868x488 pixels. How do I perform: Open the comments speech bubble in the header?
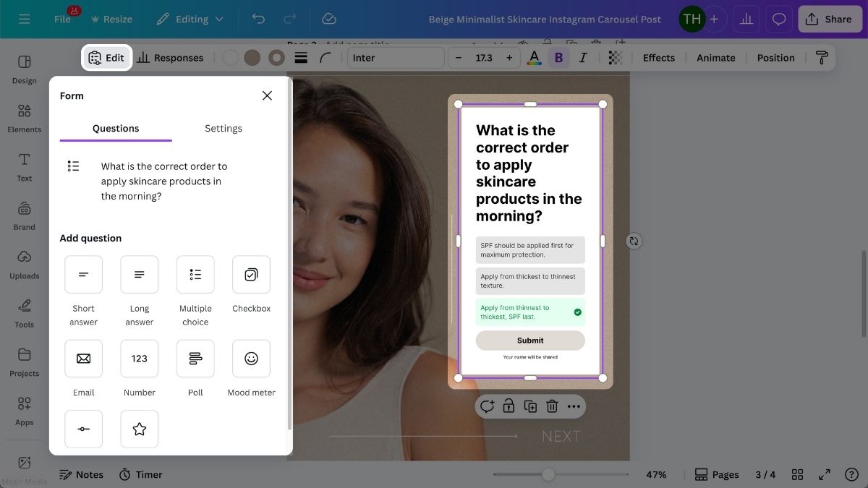[x=778, y=20]
